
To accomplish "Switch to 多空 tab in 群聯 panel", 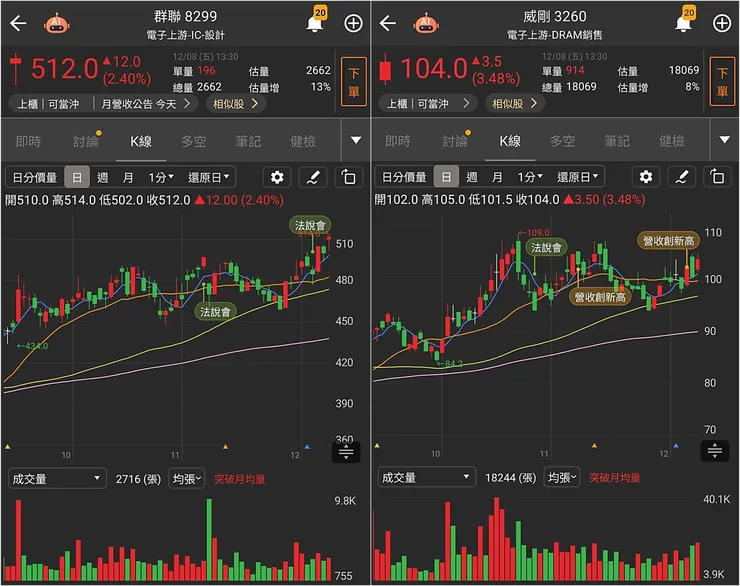I will (193, 141).
